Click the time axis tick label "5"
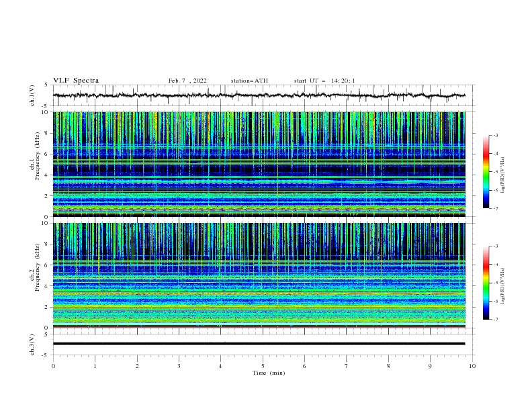This screenshot has height=411, width=532. (x=263, y=366)
